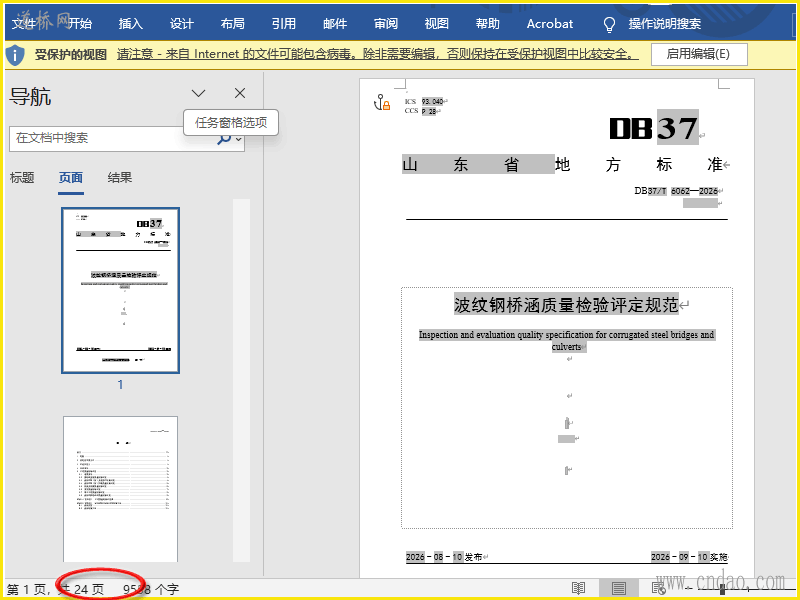Click the lightbulb tell-me icon
800x600 pixels.
point(609,24)
